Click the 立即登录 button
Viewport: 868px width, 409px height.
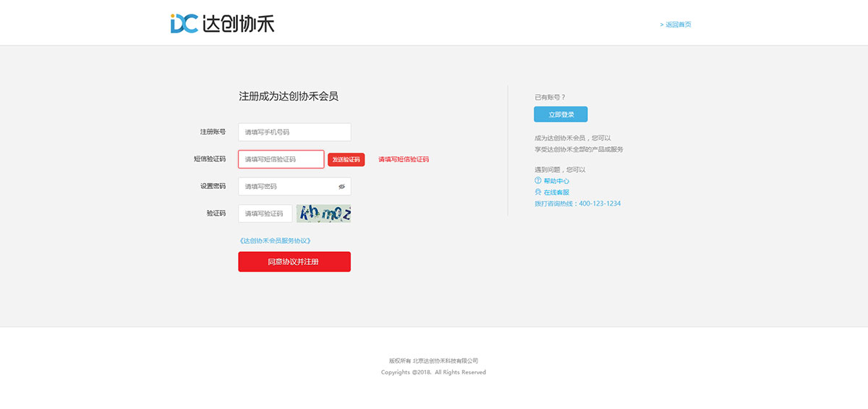[x=561, y=114]
